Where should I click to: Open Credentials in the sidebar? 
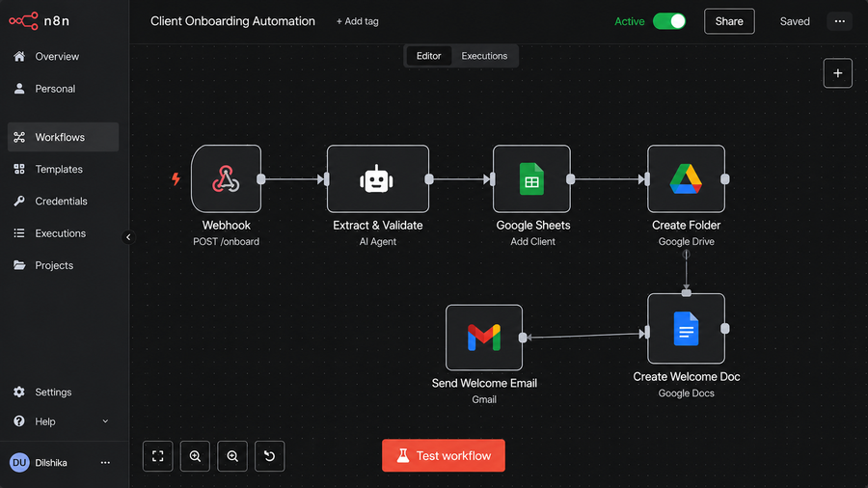click(63, 202)
